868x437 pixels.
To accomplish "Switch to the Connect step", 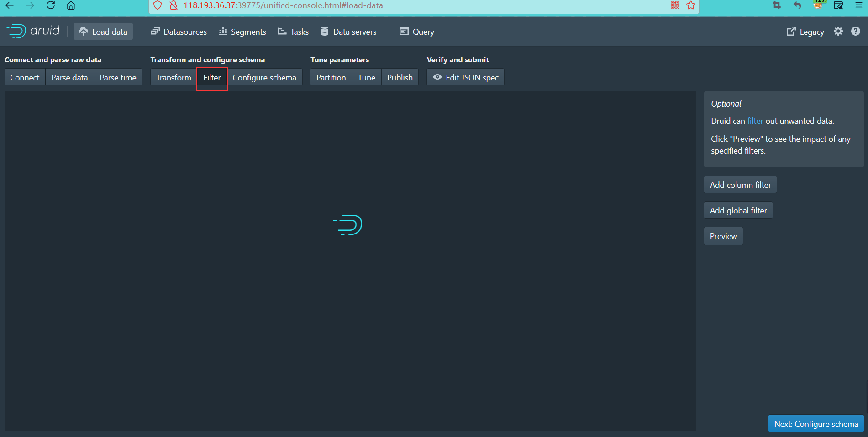I will [x=25, y=77].
